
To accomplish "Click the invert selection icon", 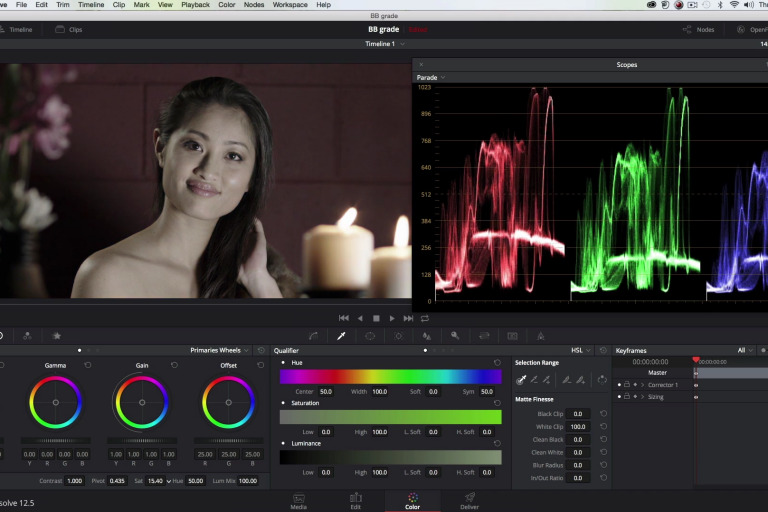I will tap(602, 380).
